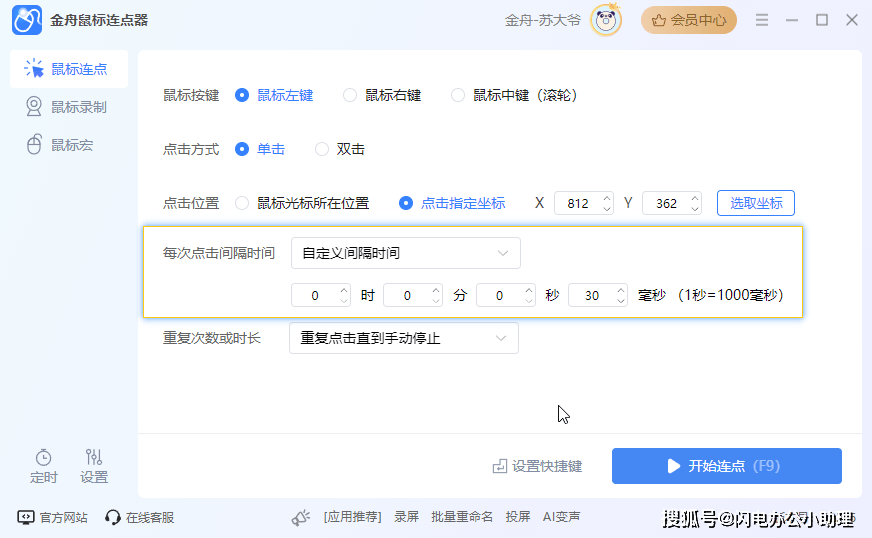Increase the Y coordinate value
Image resolution: width=872 pixels, height=538 pixels.
(695, 198)
